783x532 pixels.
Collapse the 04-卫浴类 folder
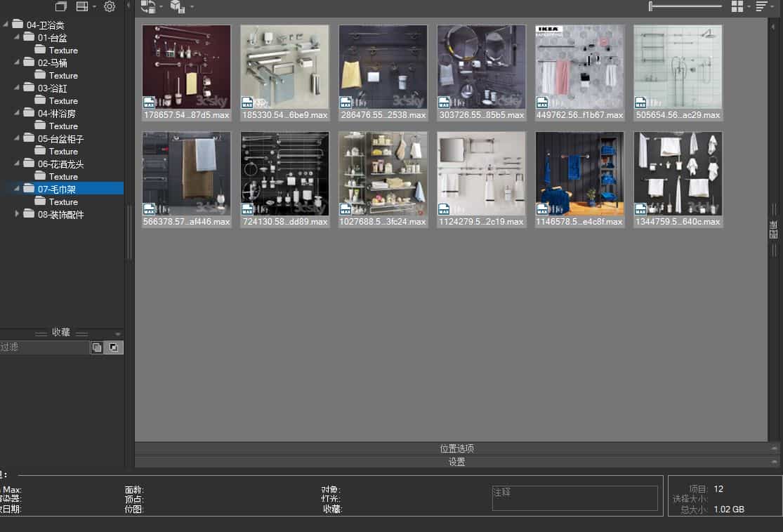pyautogui.click(x=5, y=23)
